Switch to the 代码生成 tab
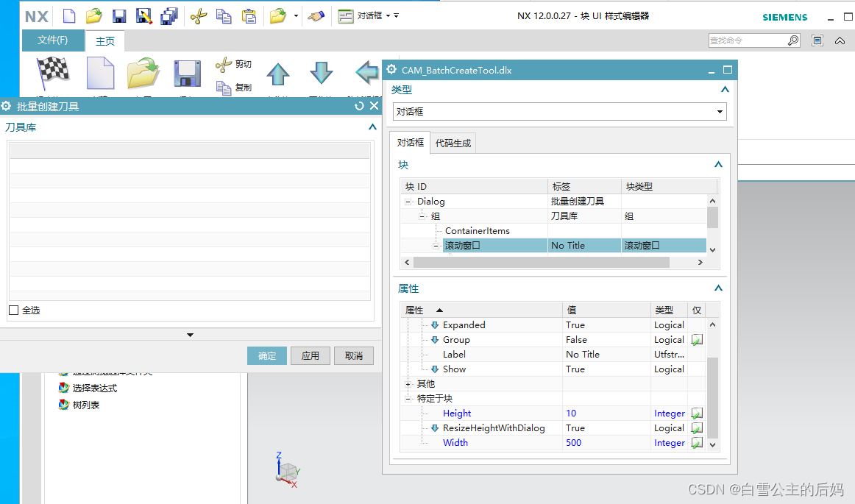 pos(453,143)
